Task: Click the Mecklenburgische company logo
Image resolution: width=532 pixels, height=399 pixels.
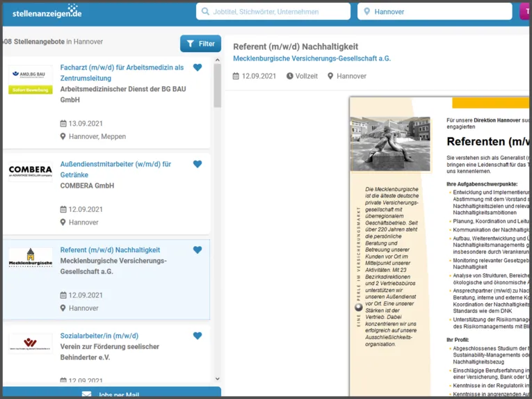Action: 31,258
